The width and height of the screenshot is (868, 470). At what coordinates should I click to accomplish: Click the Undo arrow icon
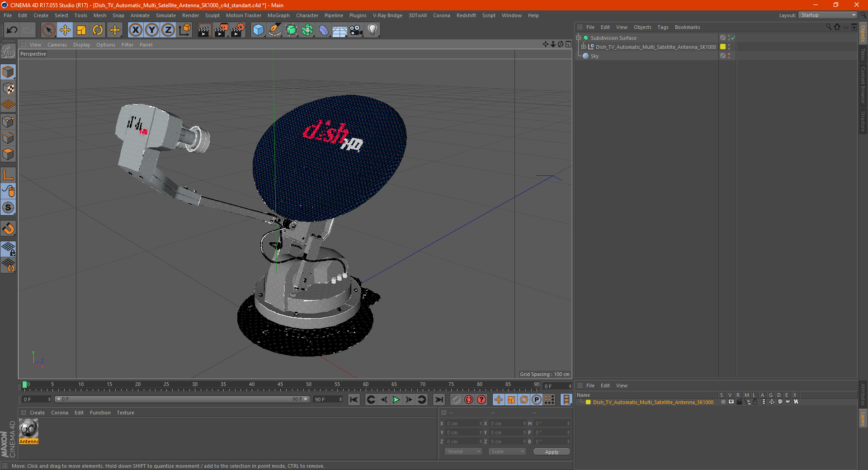pyautogui.click(x=12, y=30)
